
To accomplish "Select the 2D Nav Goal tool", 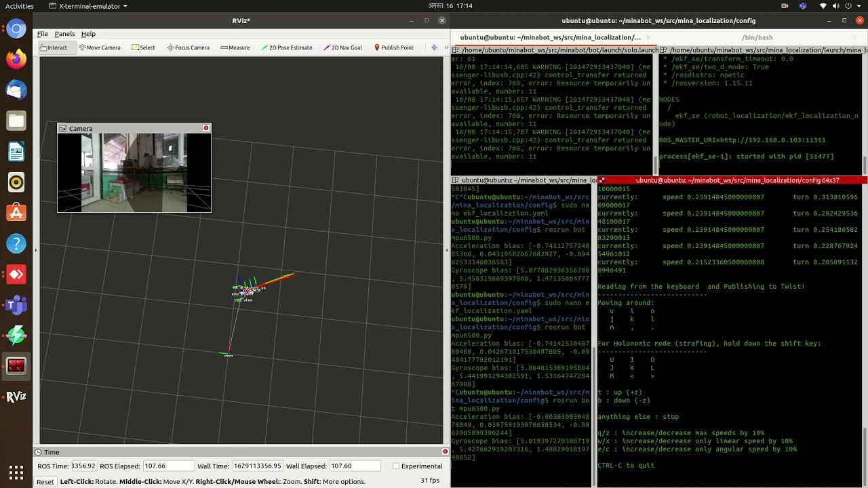I will 343,47.
